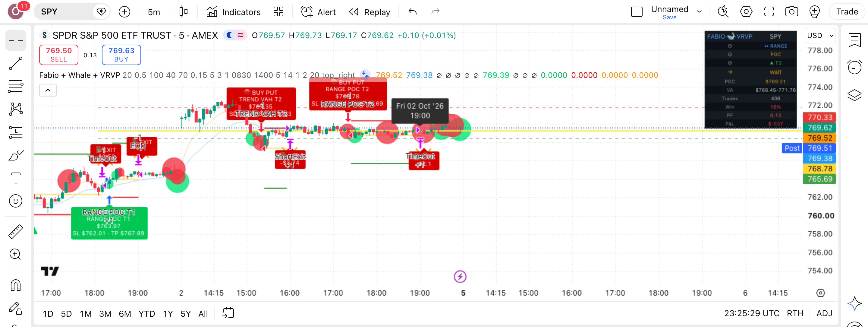This screenshot has height=327, width=868.
Task: Toggle lock all drawing tools
Action: pos(15,308)
